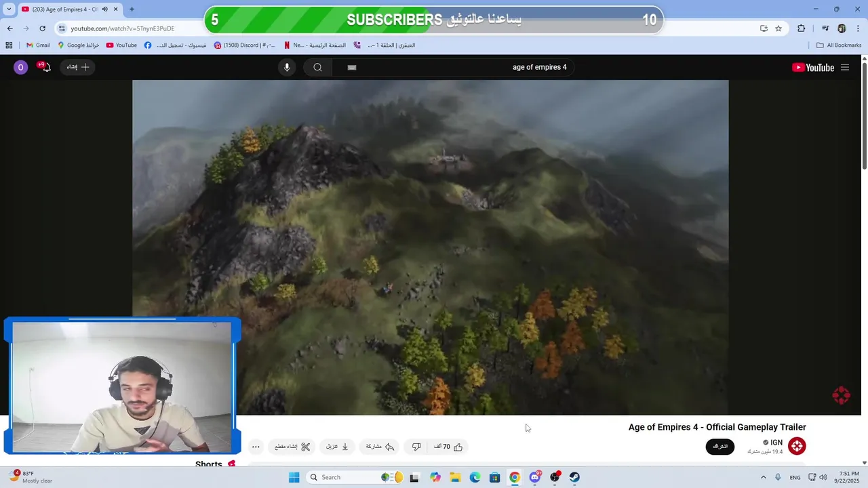Image resolution: width=868 pixels, height=488 pixels.
Task: Create a clip with scissors button
Action: [x=292, y=447]
